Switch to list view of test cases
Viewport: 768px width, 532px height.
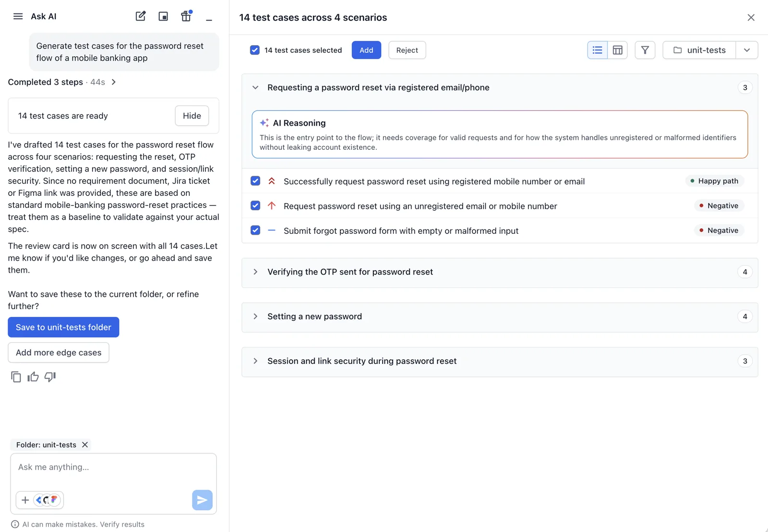pos(598,50)
